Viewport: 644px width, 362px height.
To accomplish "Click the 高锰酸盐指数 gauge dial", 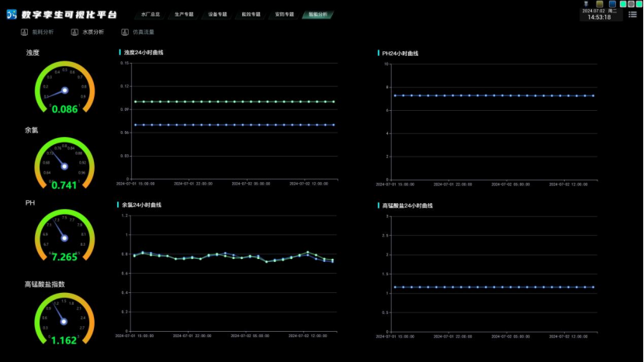I will pyautogui.click(x=64, y=319).
